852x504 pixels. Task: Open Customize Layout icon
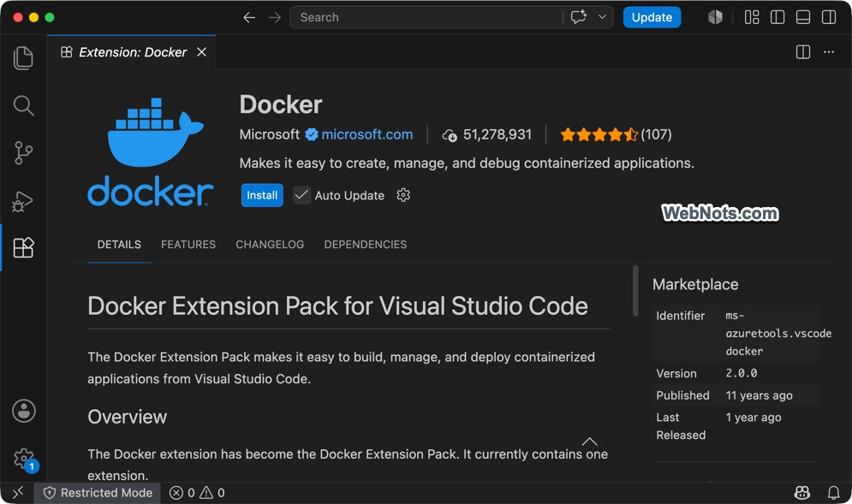(x=752, y=17)
